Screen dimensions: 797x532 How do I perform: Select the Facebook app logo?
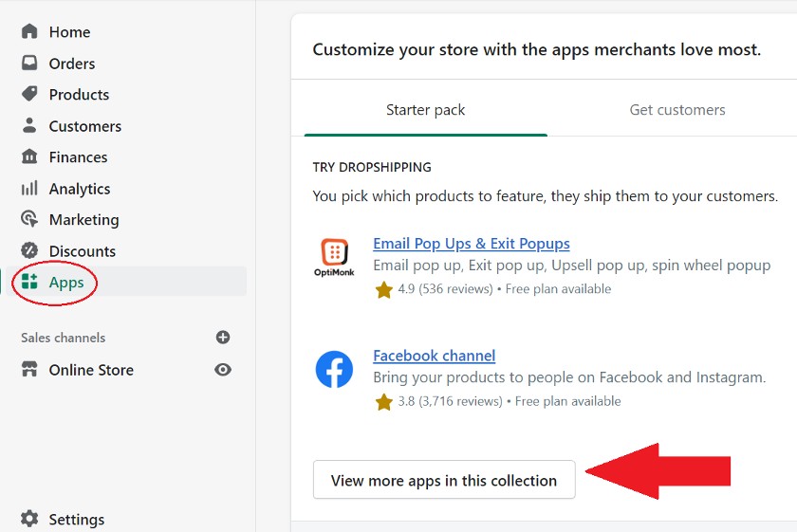(334, 370)
